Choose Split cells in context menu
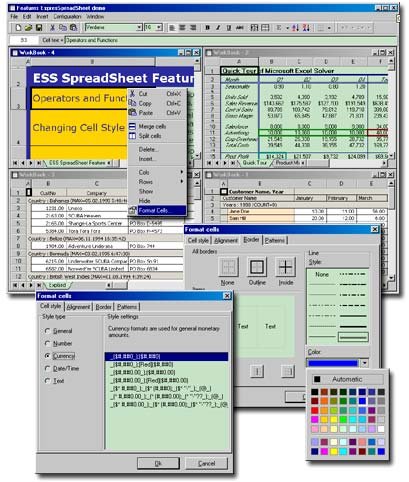 157,136
